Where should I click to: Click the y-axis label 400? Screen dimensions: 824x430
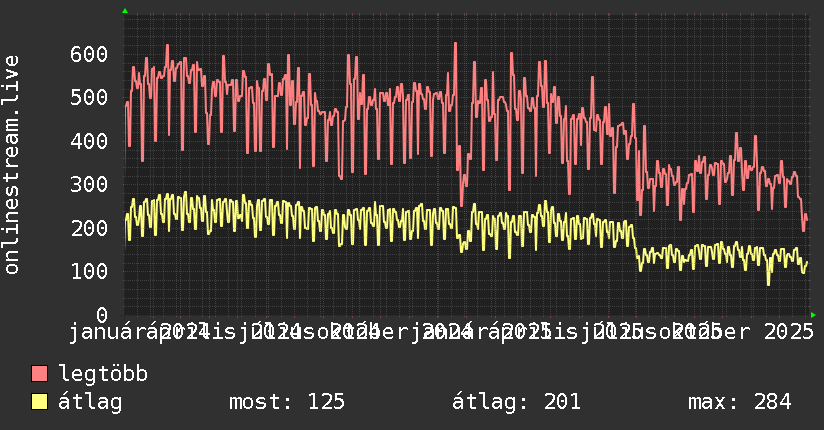[x=89, y=141]
